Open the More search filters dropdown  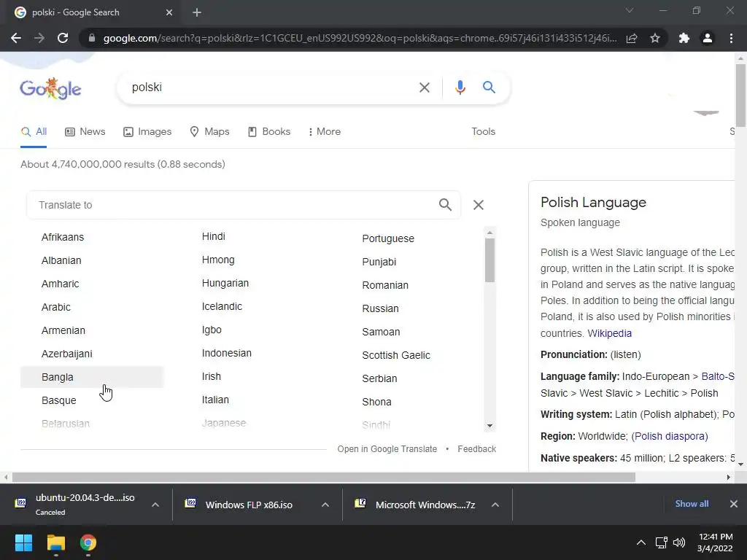pyautogui.click(x=324, y=131)
